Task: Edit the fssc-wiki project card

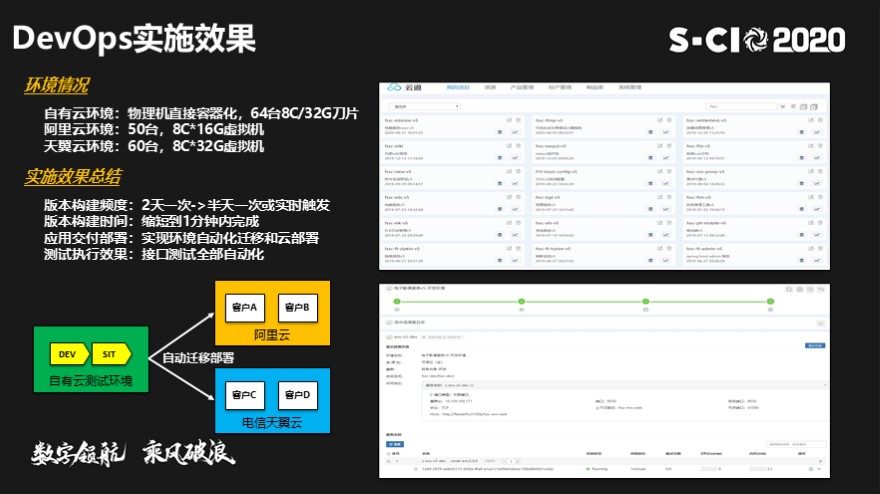Action: pos(509,146)
